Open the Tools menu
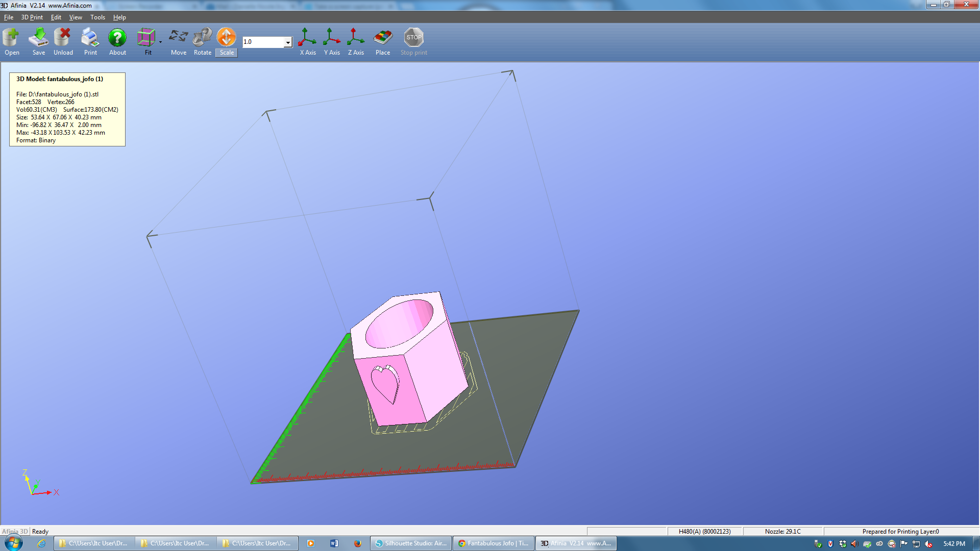This screenshot has height=551, width=980. 97,17
